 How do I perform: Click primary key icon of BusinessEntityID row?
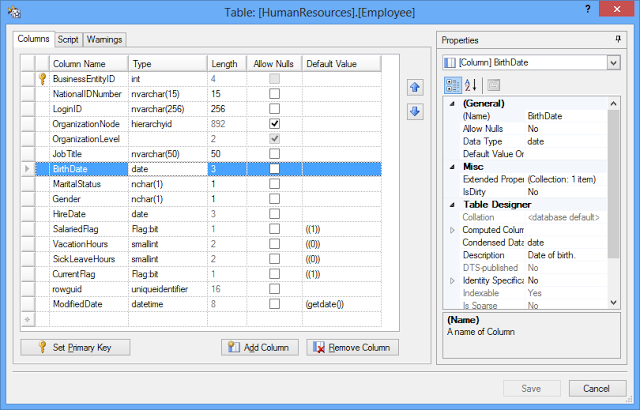point(42,78)
